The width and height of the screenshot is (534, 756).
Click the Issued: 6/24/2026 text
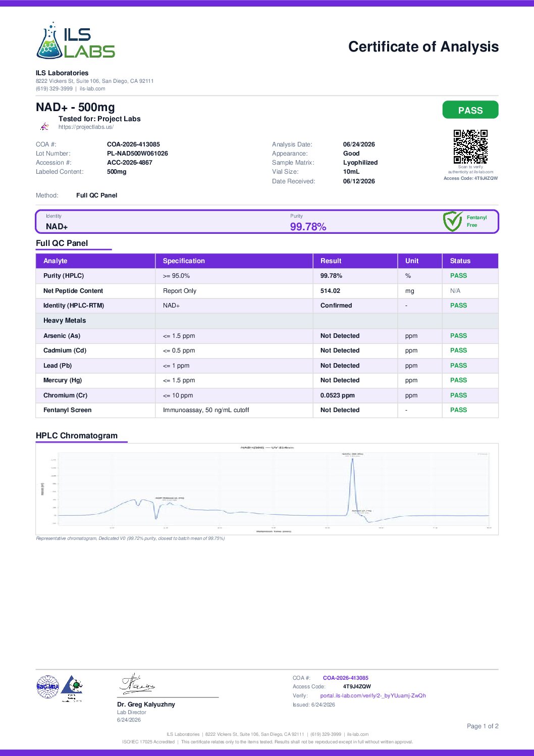[x=314, y=705]
